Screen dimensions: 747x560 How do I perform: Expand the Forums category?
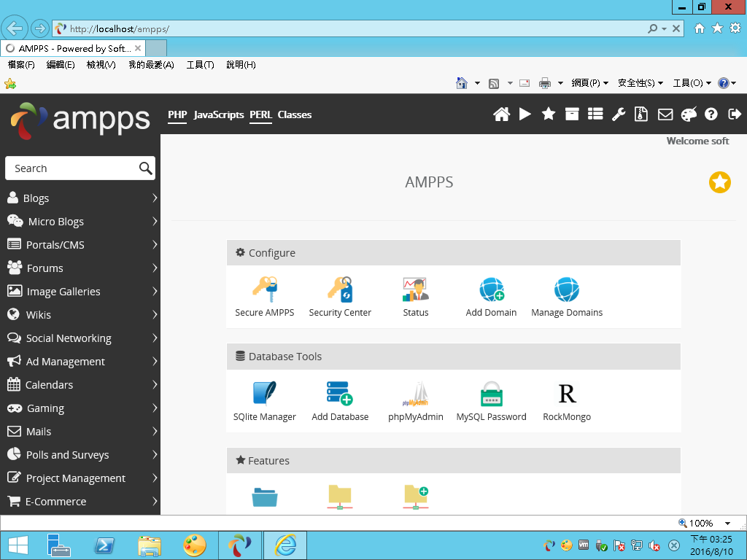point(80,268)
